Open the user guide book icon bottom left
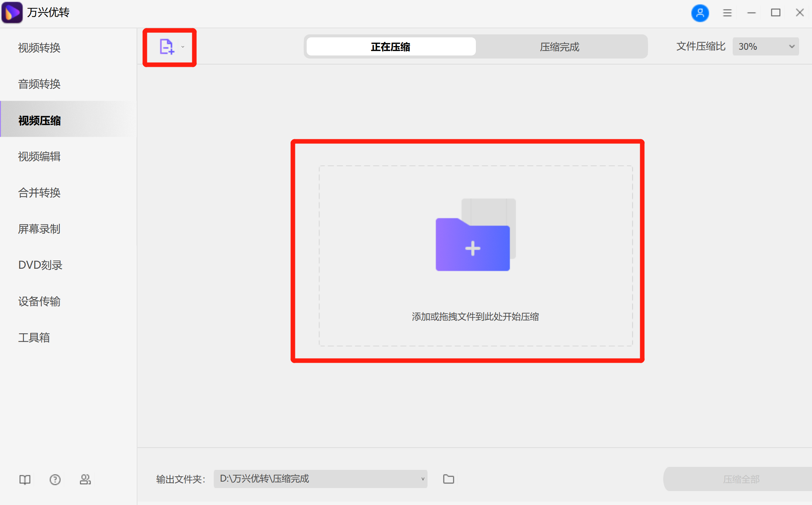This screenshot has width=812, height=505. (24, 479)
